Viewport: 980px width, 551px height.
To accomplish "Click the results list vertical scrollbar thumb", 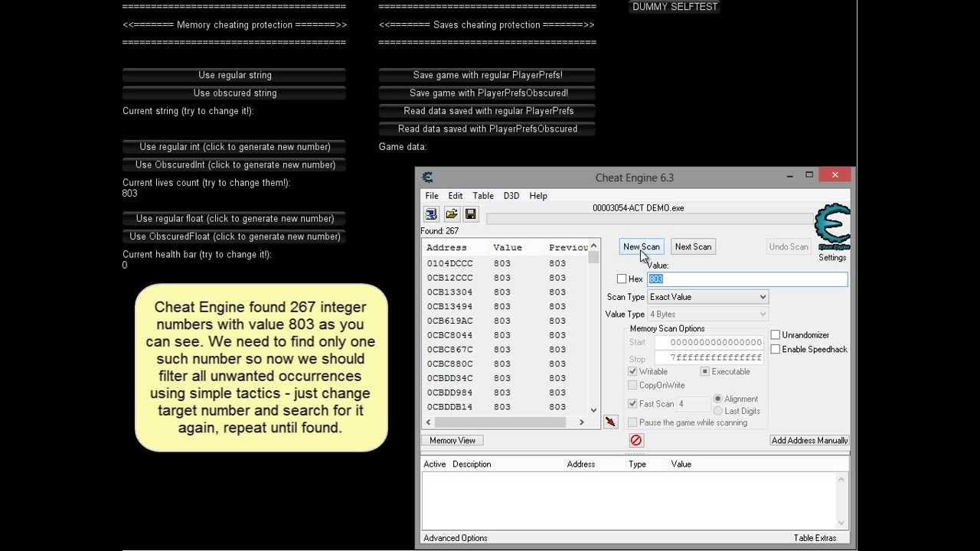I will pyautogui.click(x=593, y=257).
